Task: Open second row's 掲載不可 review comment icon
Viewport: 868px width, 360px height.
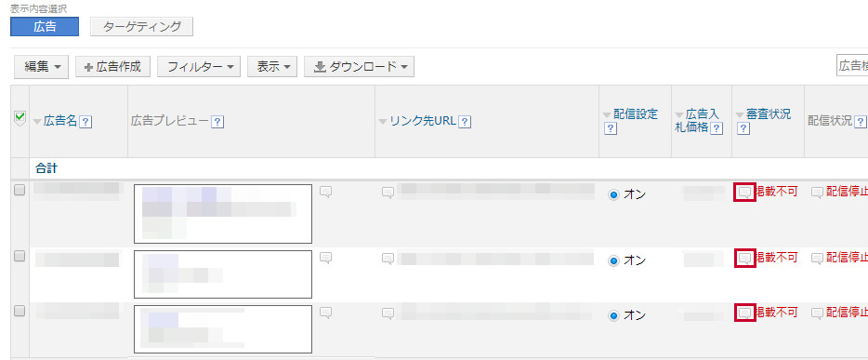Action: (x=745, y=258)
